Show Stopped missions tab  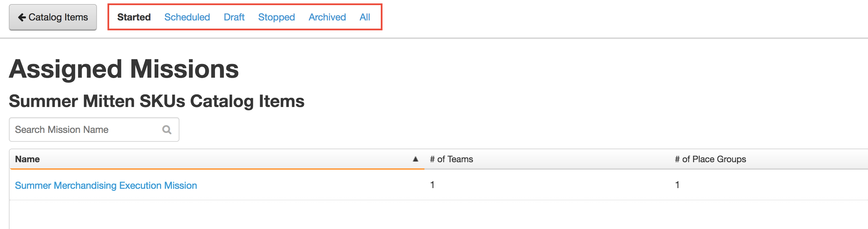click(276, 17)
